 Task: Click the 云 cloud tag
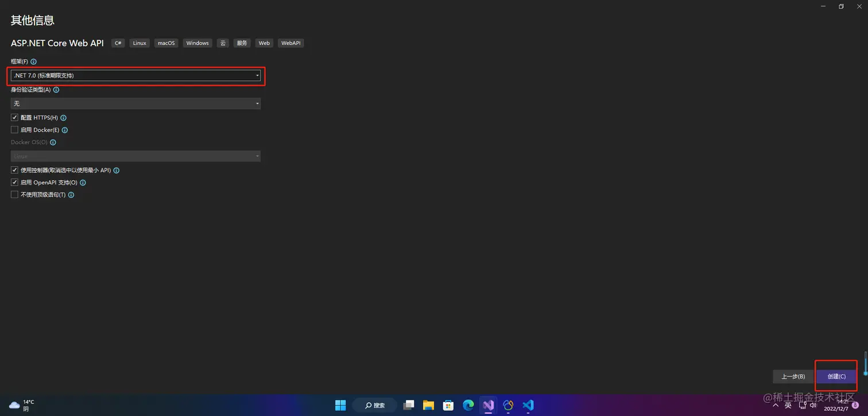[223, 43]
